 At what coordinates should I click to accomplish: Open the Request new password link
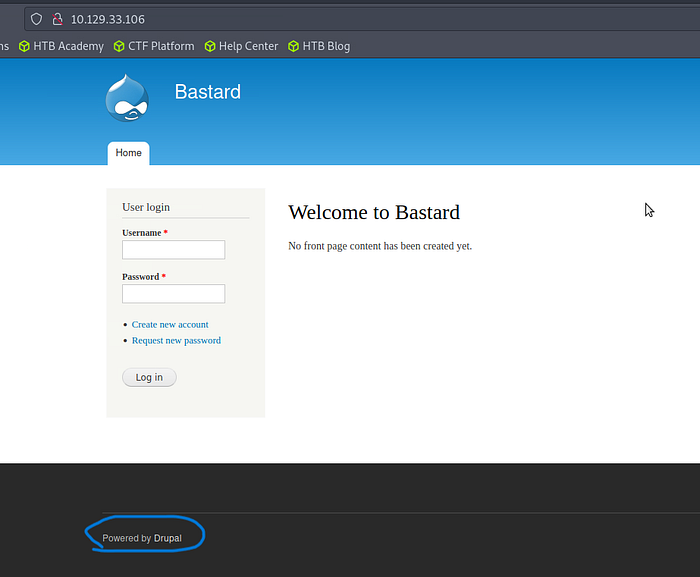[176, 341]
